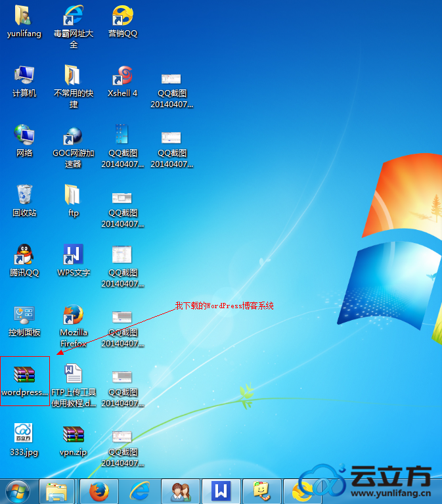Select QQ截图 file right of Xshell 4
Screen dimensions: 442x504
click(x=172, y=91)
